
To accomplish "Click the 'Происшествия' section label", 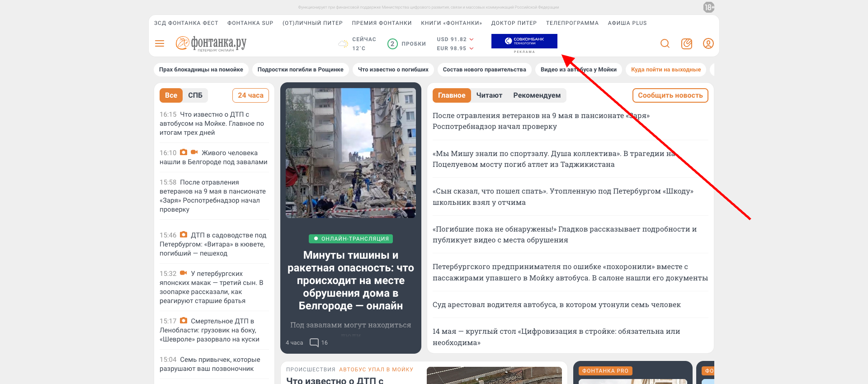I will pyautogui.click(x=311, y=370).
